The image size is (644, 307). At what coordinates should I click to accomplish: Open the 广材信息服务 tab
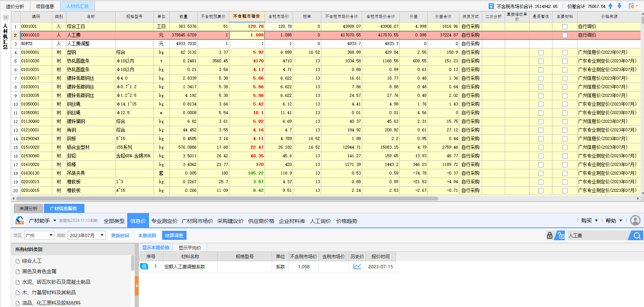point(64,208)
